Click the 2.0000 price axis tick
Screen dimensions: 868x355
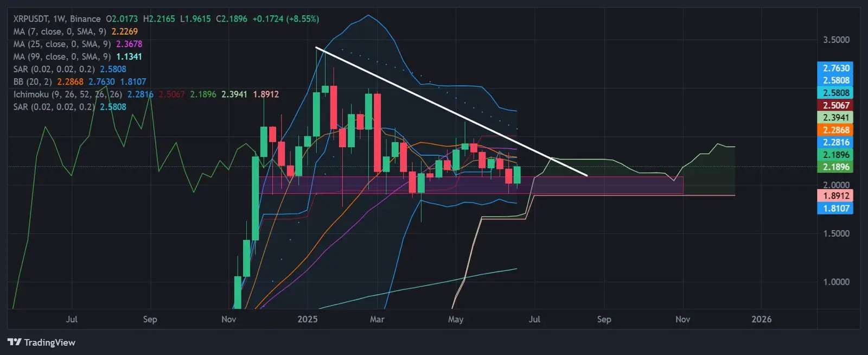(836, 185)
